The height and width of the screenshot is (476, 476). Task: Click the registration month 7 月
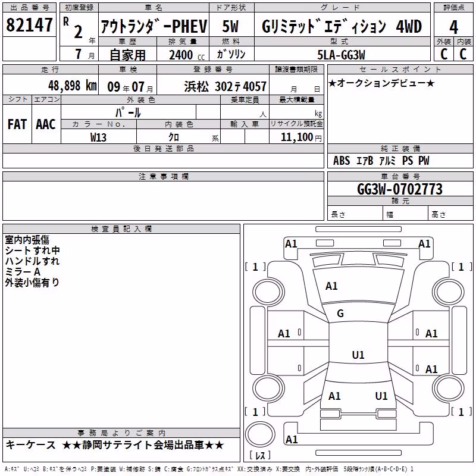point(84,54)
